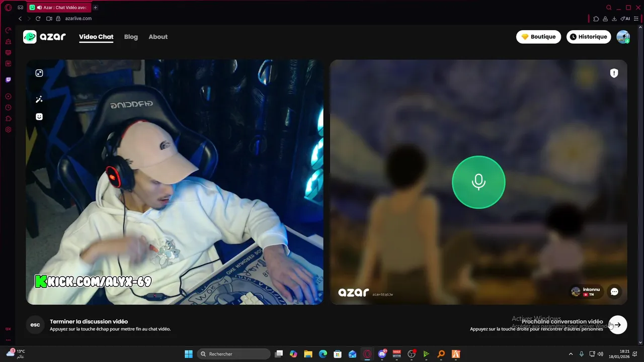The image size is (644, 362).
Task: Open the About page
Action: [158, 37]
